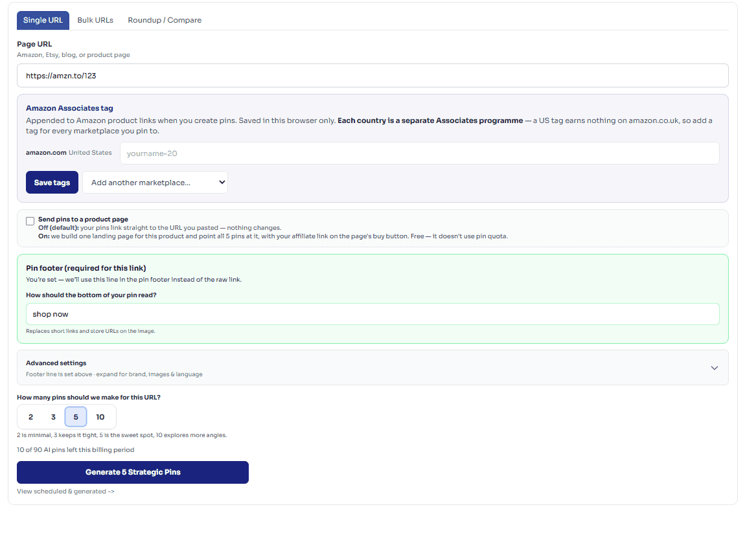Focus the amazon.com associates tag field
The width and height of the screenshot is (756, 542).
[420, 153]
